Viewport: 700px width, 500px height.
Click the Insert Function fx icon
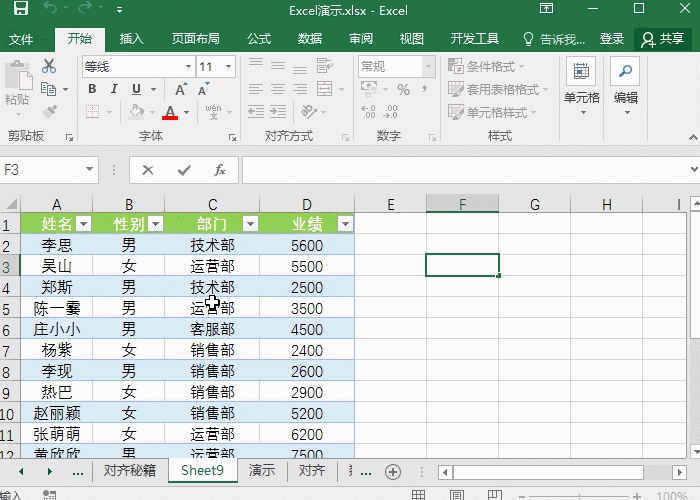(220, 171)
